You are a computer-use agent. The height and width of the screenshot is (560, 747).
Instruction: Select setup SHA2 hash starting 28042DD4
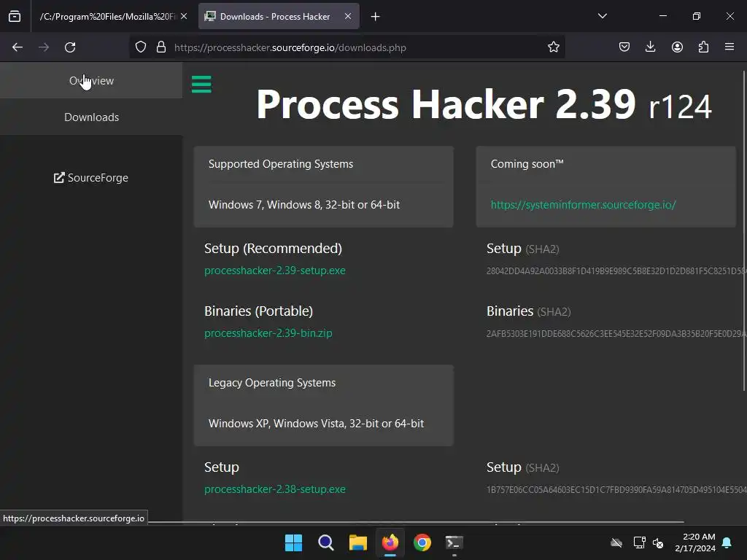[616, 271]
